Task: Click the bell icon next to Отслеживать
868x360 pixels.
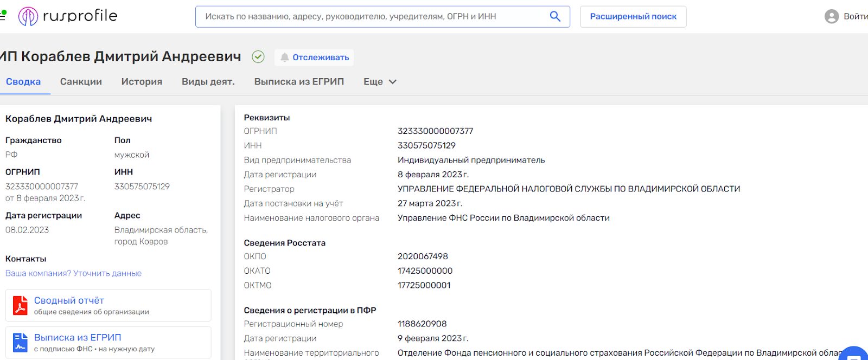Action: click(x=284, y=57)
